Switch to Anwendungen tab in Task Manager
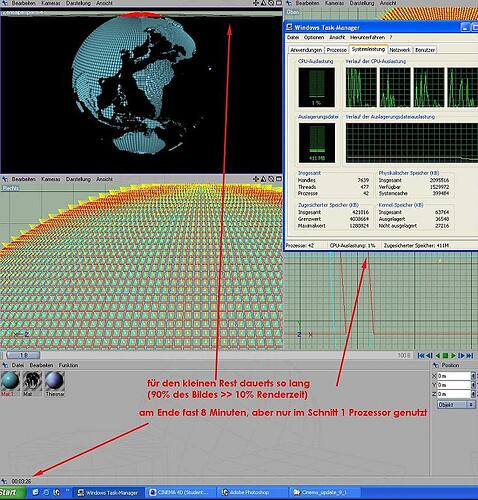The width and height of the screenshot is (478, 500). [306, 50]
